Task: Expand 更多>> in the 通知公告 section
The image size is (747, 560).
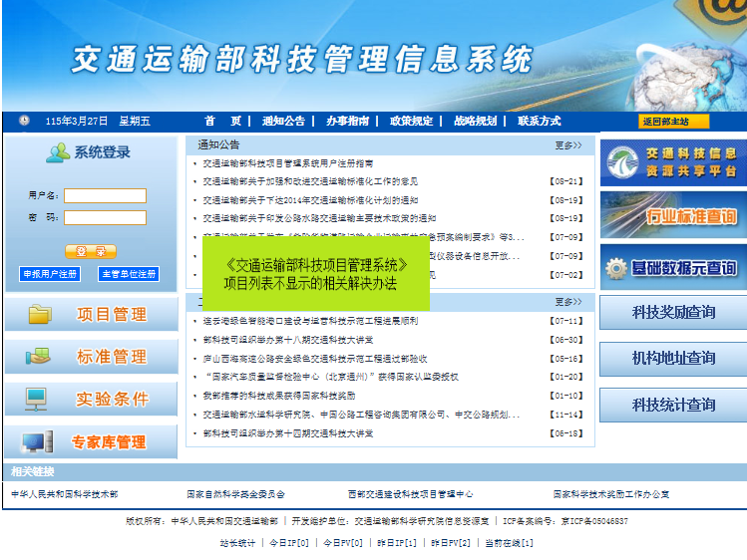Action: click(568, 145)
